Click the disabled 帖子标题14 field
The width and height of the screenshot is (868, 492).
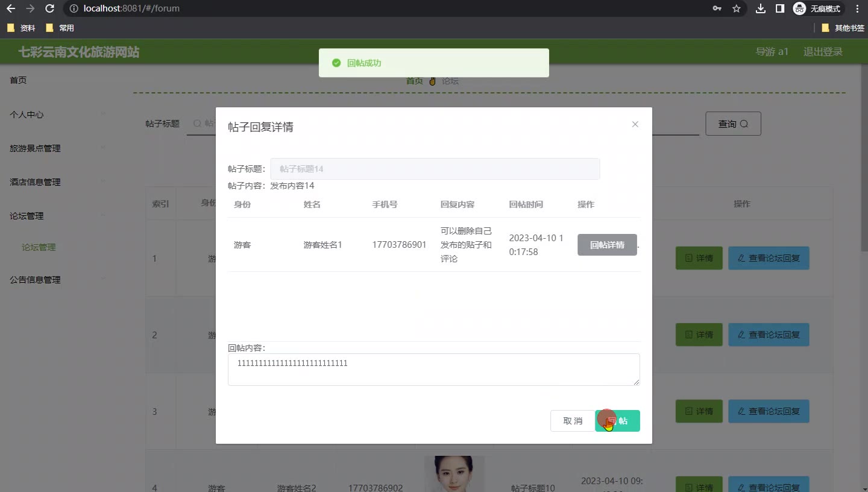pyautogui.click(x=435, y=169)
